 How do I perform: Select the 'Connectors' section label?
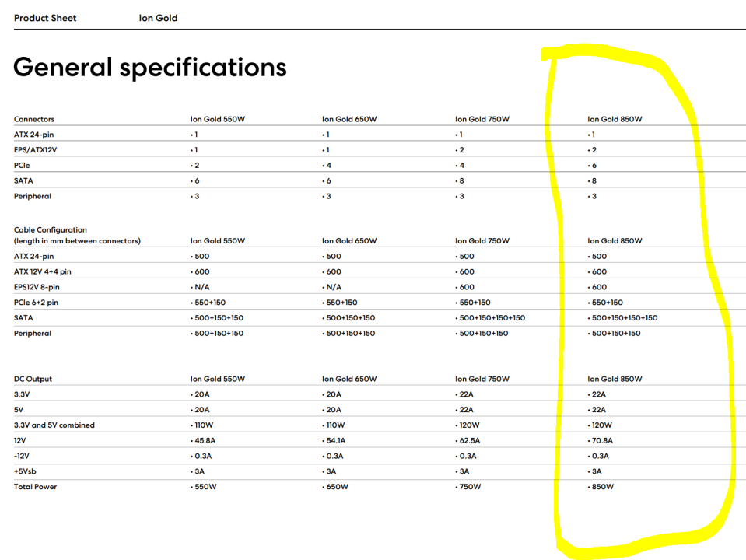34,119
